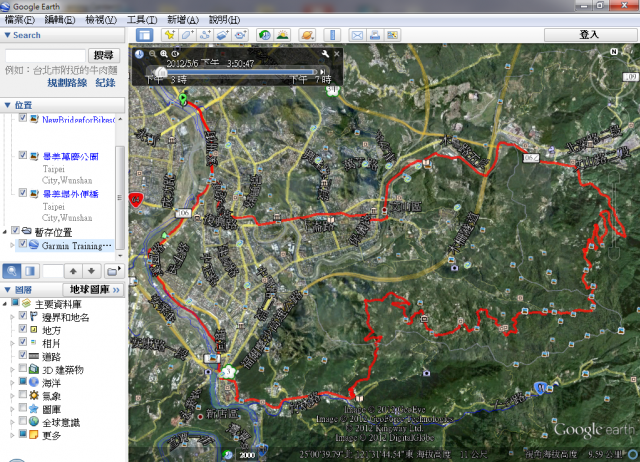This screenshot has height=462, width=640.
Task: Click the time slider clock icon
Action: [x=139, y=54]
